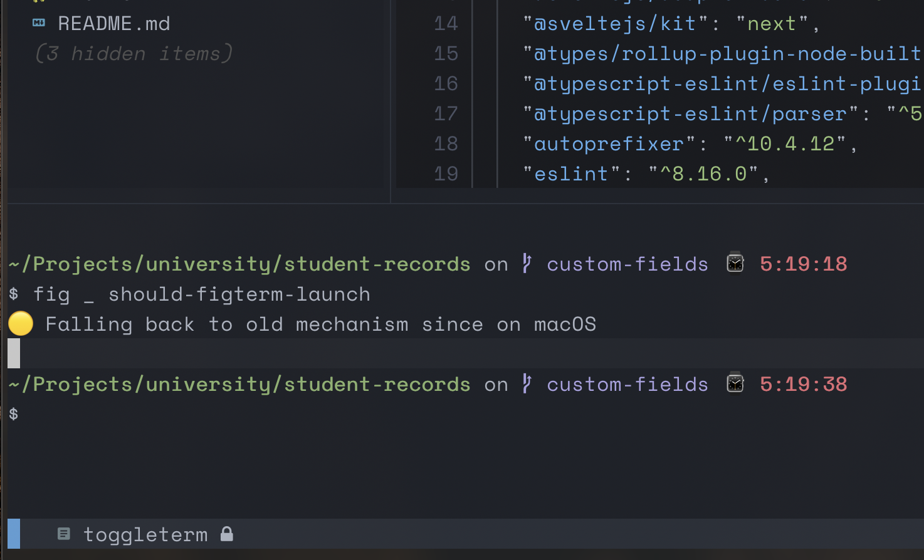Click the ~/Projects/university/student-records path
The image size is (924, 560).
point(239,263)
